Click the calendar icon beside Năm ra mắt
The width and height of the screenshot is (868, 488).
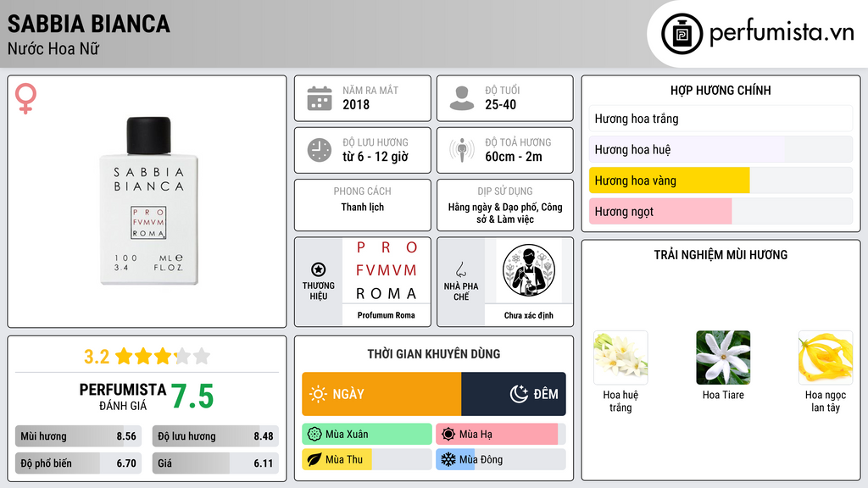tap(320, 98)
